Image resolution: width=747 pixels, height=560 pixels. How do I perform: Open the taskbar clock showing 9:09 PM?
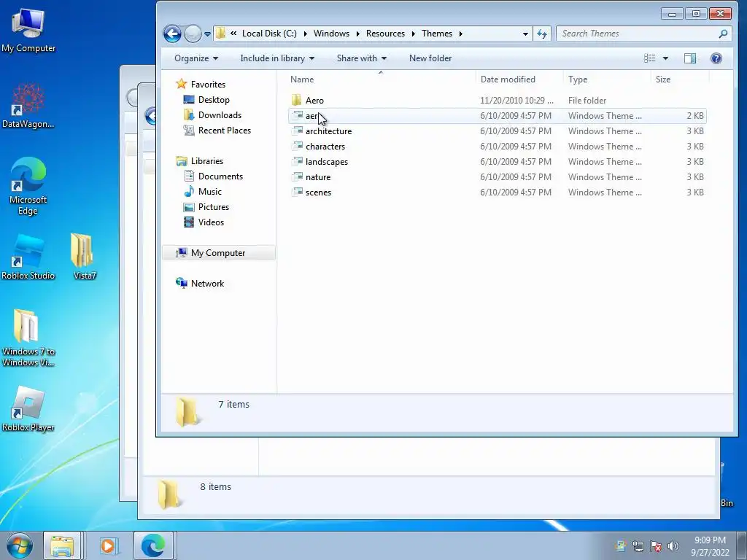click(710, 546)
